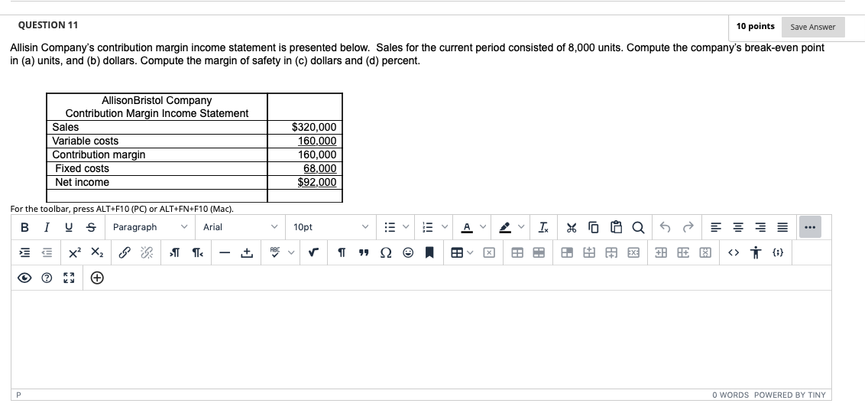
Task: Open the Paragraph format dropdown
Action: [151, 227]
